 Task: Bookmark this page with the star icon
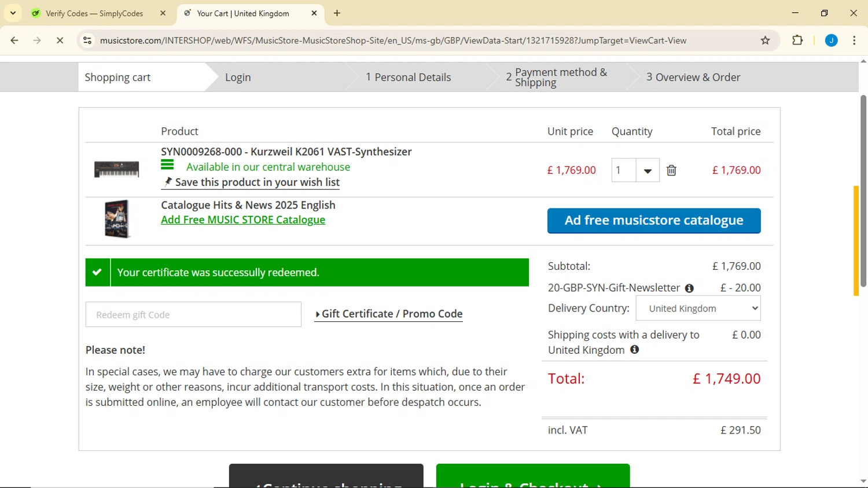tap(766, 41)
